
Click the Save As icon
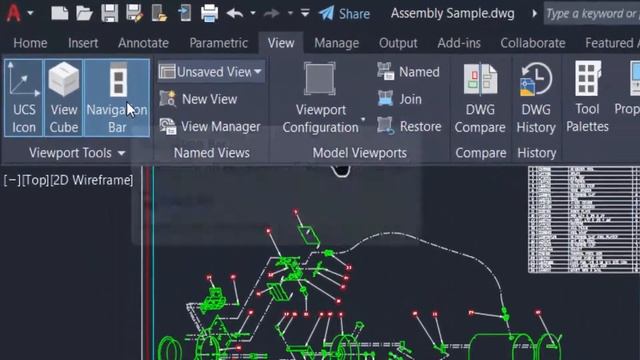point(134,13)
